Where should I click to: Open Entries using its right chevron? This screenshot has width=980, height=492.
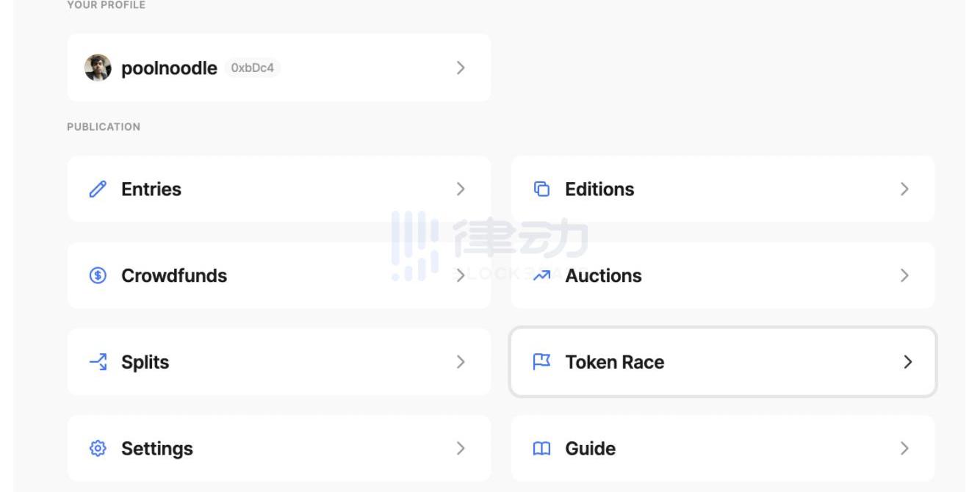[x=461, y=189]
